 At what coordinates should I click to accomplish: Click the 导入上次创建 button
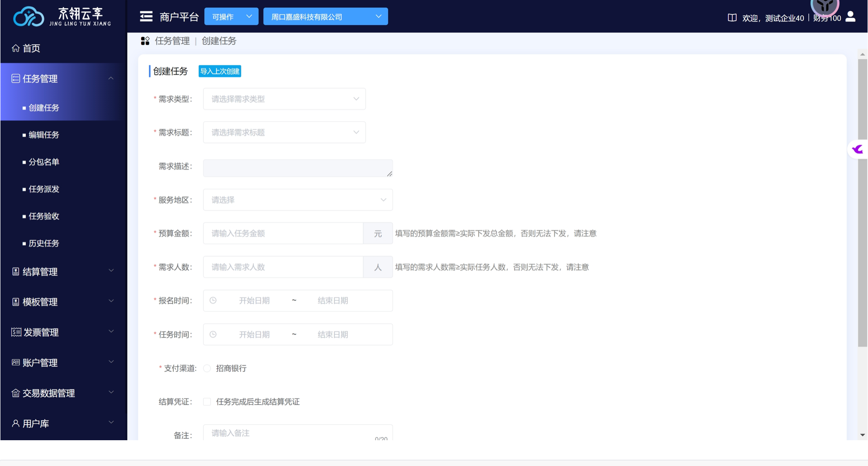coord(220,71)
